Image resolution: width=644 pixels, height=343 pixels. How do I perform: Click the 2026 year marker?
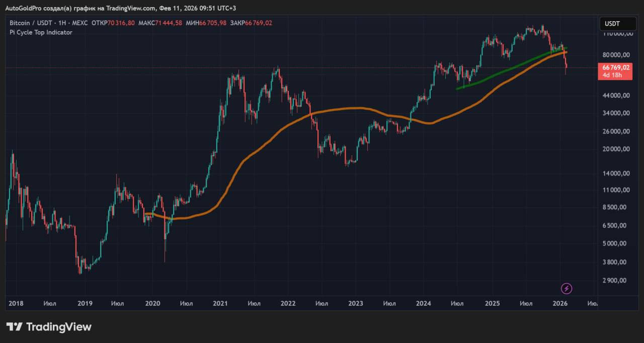pyautogui.click(x=560, y=303)
